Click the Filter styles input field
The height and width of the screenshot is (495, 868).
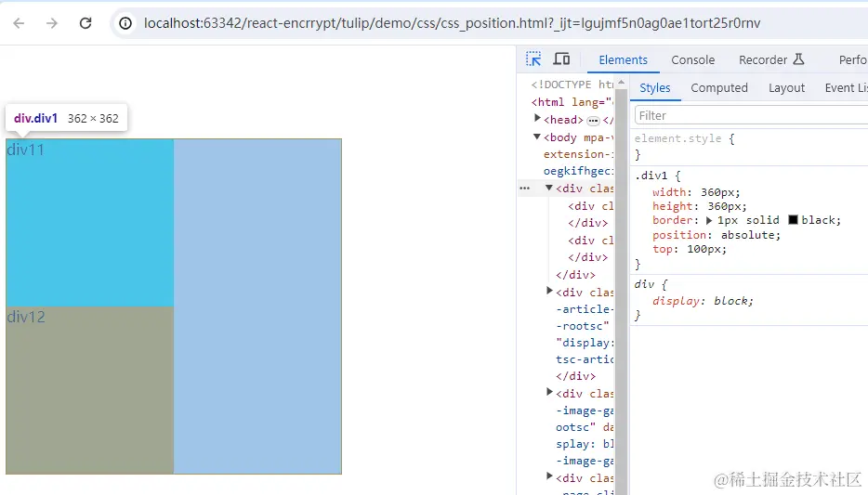coord(751,115)
